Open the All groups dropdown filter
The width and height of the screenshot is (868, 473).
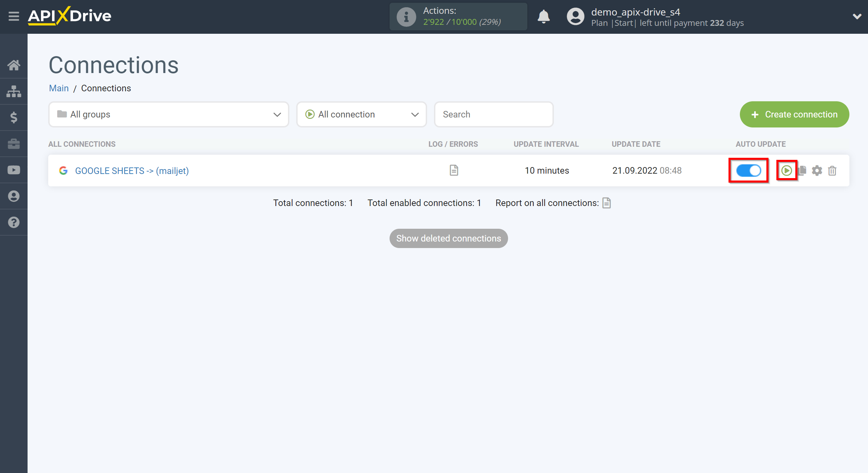[x=169, y=114]
